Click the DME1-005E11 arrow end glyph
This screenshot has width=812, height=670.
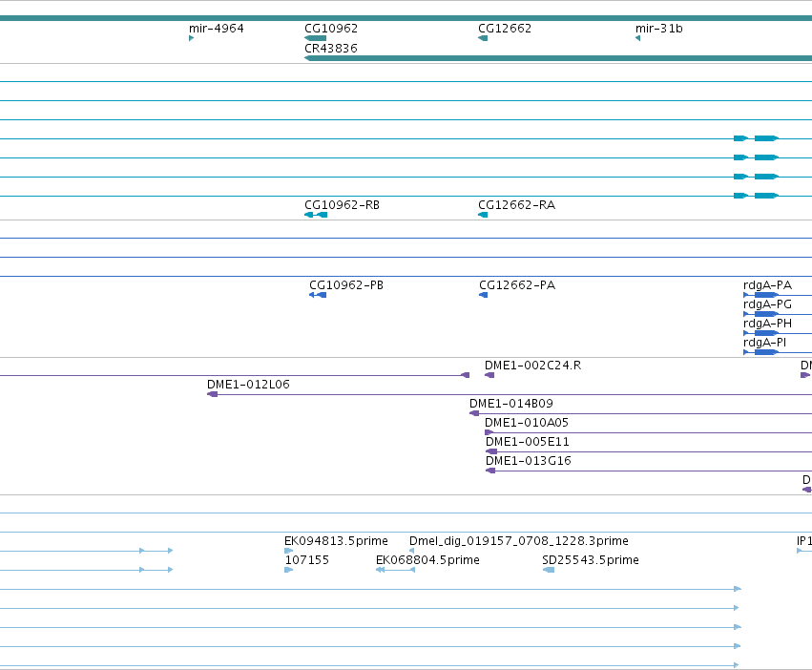pos(491,451)
